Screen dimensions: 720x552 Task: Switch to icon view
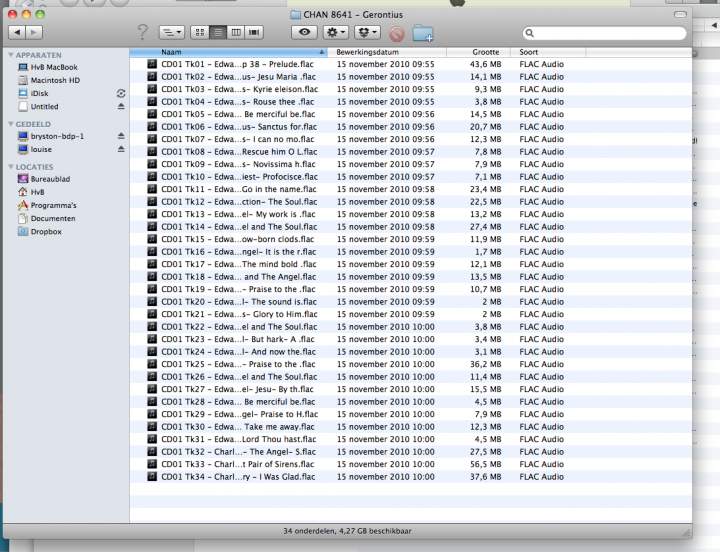(200, 33)
